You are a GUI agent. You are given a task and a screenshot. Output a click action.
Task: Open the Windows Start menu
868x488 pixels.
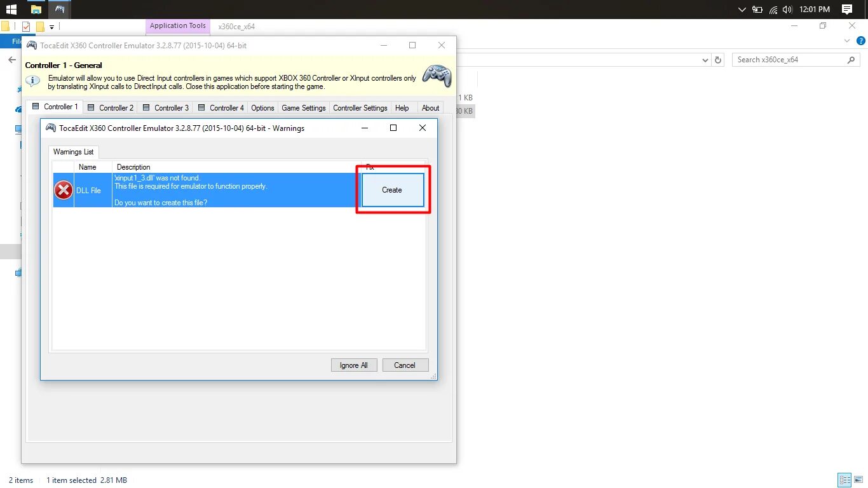click(x=11, y=10)
